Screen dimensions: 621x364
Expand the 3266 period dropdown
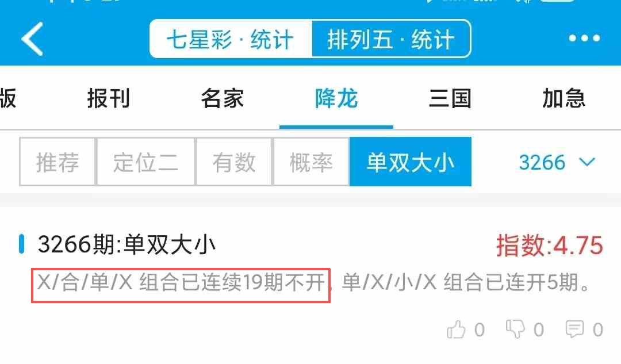tap(557, 162)
